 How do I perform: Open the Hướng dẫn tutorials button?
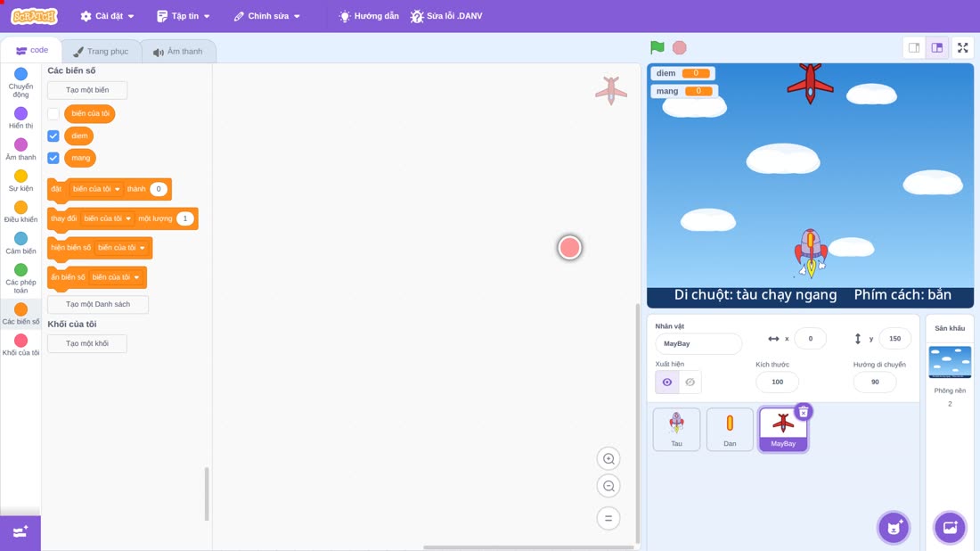pyautogui.click(x=369, y=16)
